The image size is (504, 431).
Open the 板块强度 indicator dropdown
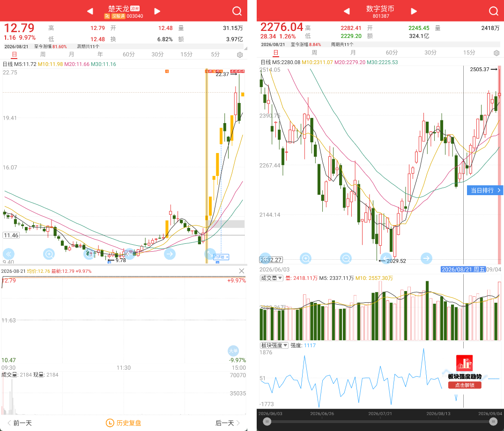[x=274, y=345]
